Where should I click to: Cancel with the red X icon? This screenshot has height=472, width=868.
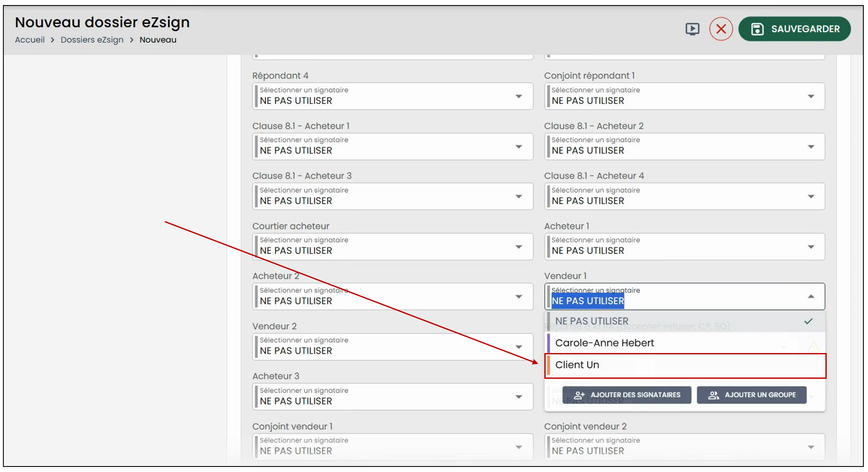[721, 29]
